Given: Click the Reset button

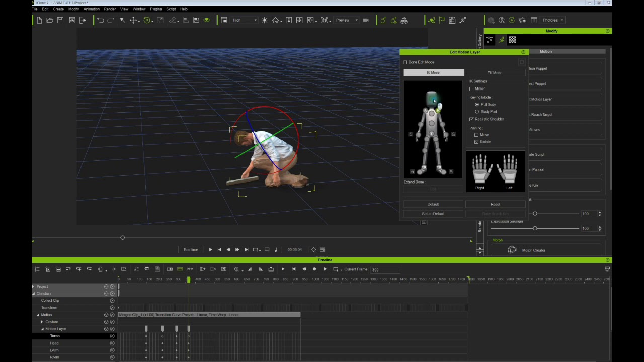Looking at the screenshot, I should click(x=495, y=204).
